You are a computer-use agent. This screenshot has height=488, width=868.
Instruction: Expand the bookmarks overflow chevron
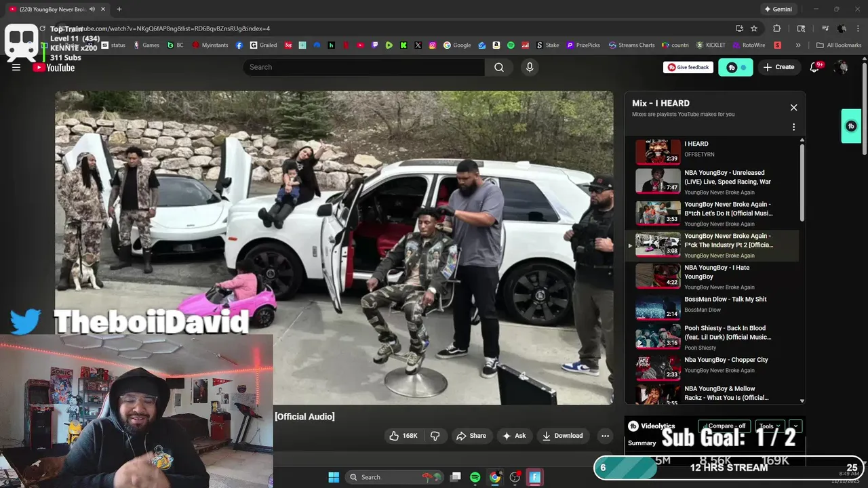click(x=798, y=45)
